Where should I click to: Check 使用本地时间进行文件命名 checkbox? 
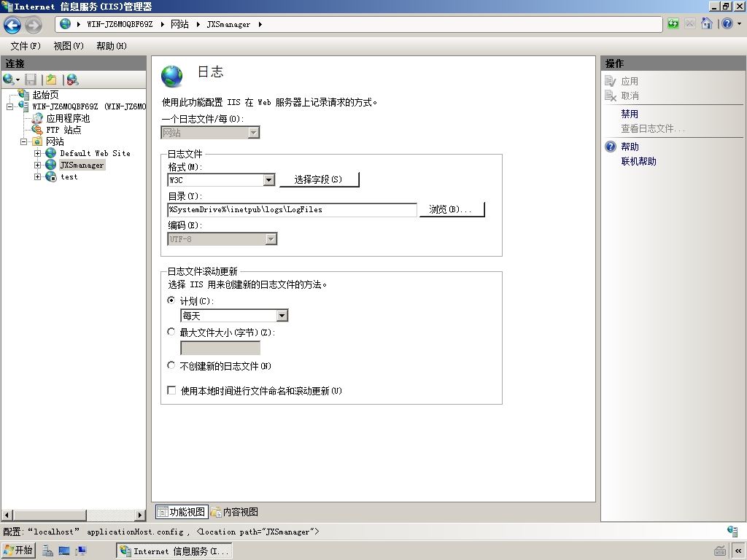click(171, 390)
